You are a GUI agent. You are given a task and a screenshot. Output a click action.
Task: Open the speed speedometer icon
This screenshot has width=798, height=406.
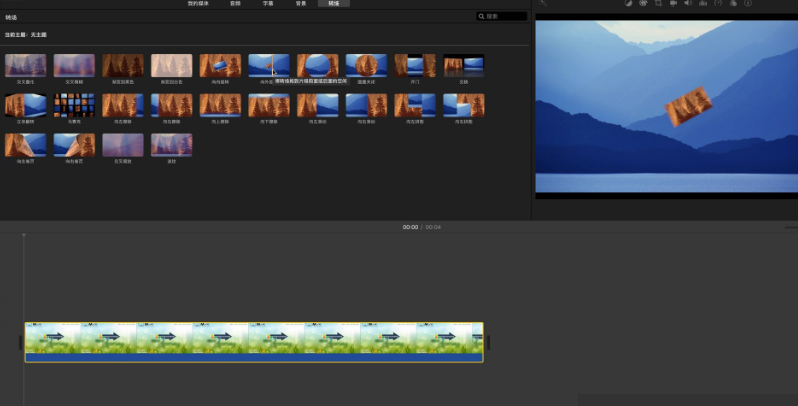point(718,4)
